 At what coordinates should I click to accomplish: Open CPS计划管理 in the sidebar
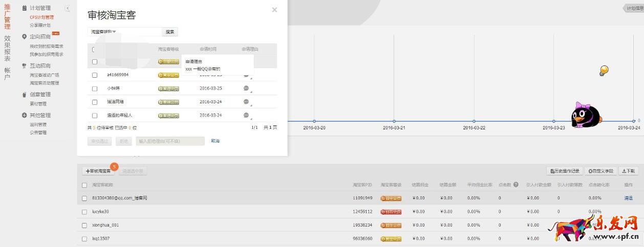pyautogui.click(x=41, y=17)
